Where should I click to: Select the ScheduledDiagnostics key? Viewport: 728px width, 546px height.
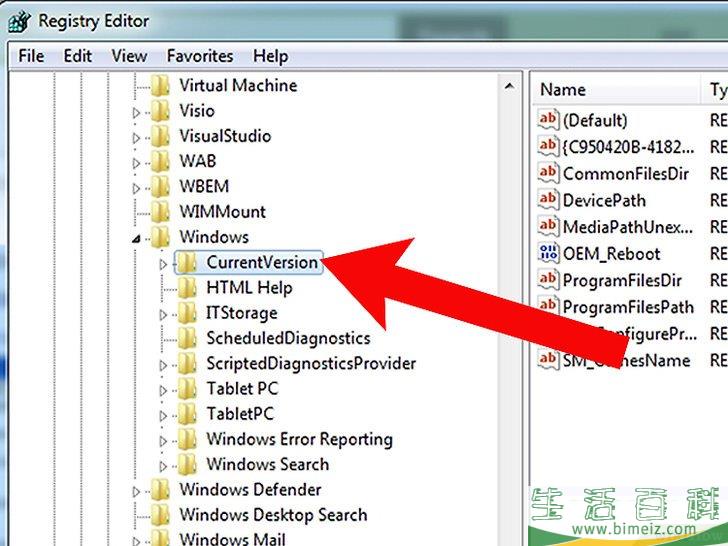[x=288, y=339]
